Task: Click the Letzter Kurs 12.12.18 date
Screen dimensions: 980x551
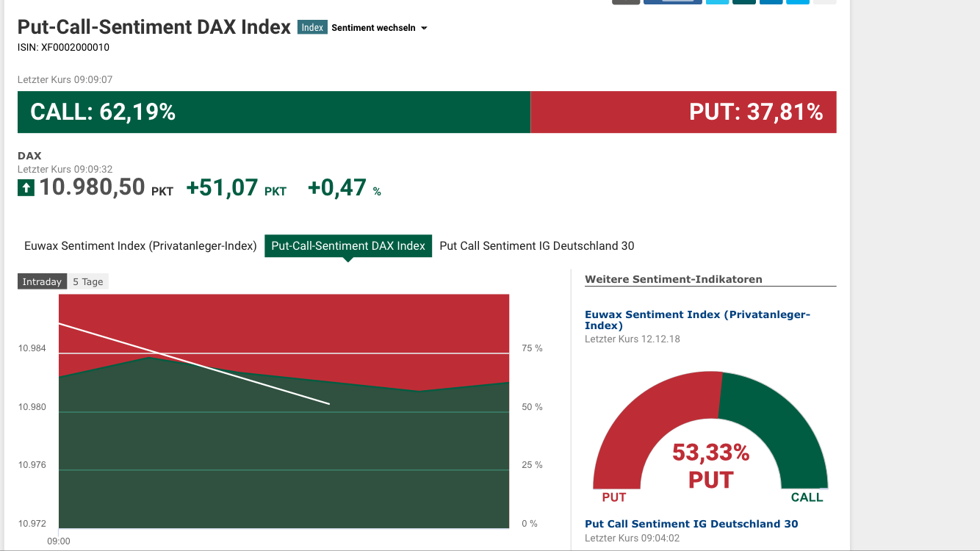Action: tap(633, 339)
